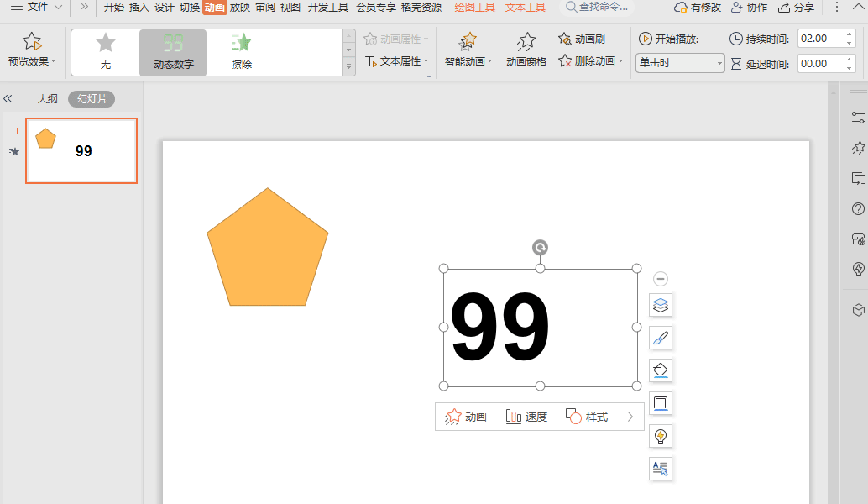The width and height of the screenshot is (868, 504).
Task: Open the settings sliders icon in right sidebar
Action: click(858, 118)
